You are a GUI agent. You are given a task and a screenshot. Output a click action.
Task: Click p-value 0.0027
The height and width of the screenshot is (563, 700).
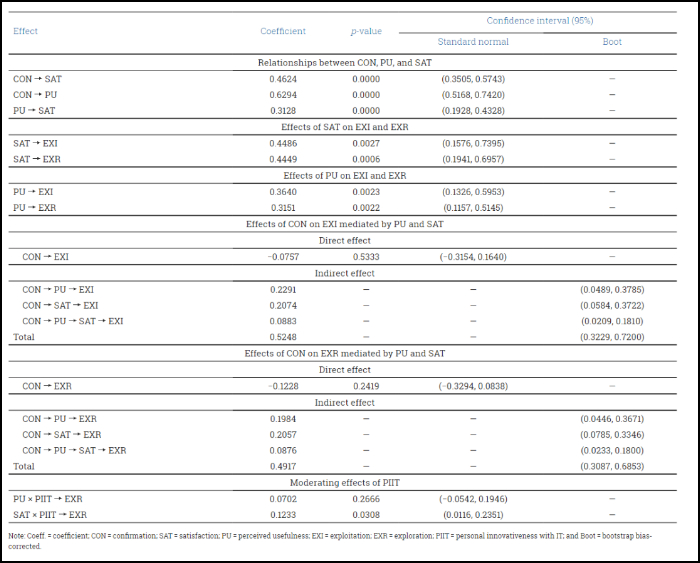click(366, 143)
